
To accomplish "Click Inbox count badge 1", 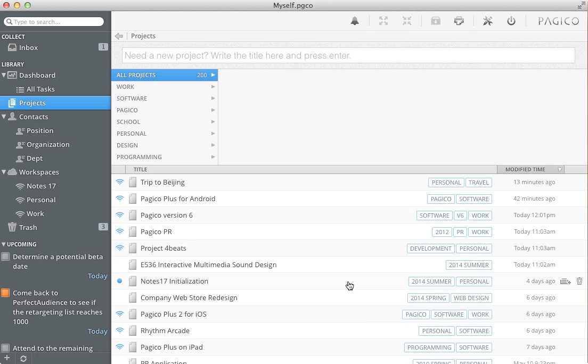I will 103,47.
